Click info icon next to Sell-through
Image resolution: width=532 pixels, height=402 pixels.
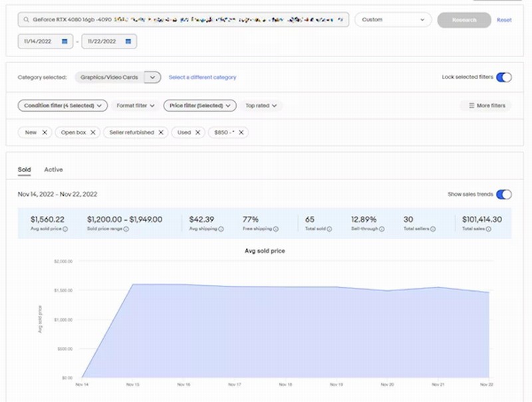[x=382, y=229]
